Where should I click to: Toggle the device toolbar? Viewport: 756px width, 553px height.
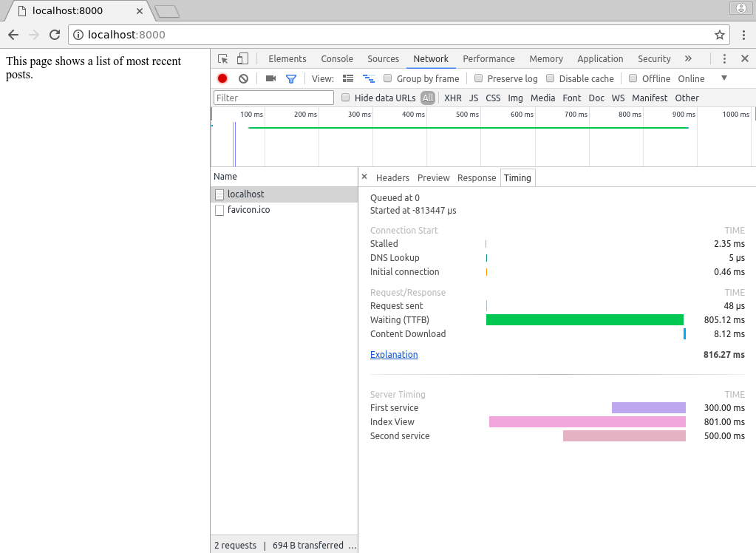(x=242, y=58)
